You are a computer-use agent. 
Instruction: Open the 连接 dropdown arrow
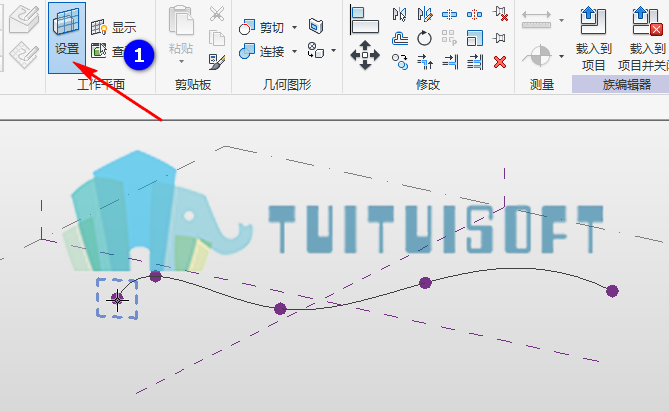(294, 52)
